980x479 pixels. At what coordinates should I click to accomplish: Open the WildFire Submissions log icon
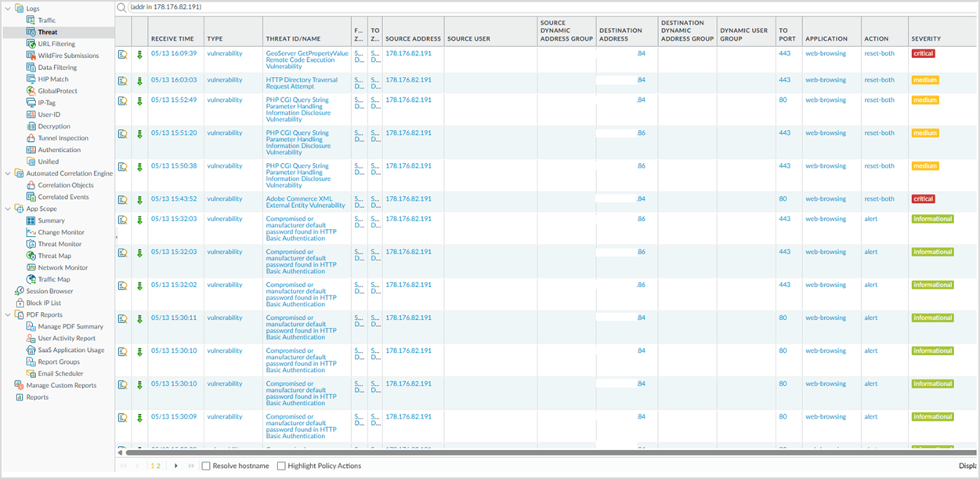(31, 56)
